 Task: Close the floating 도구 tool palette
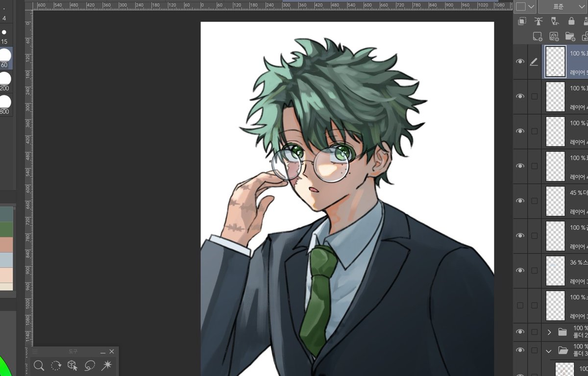click(112, 352)
